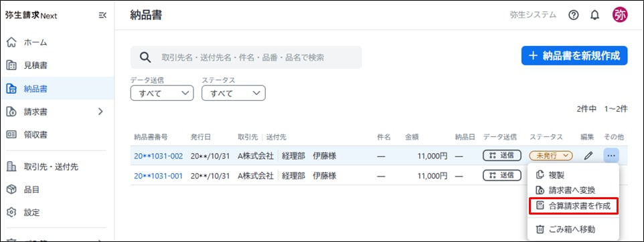Click 11,000円 amount in 20**1031-001 row

[x=432, y=176]
